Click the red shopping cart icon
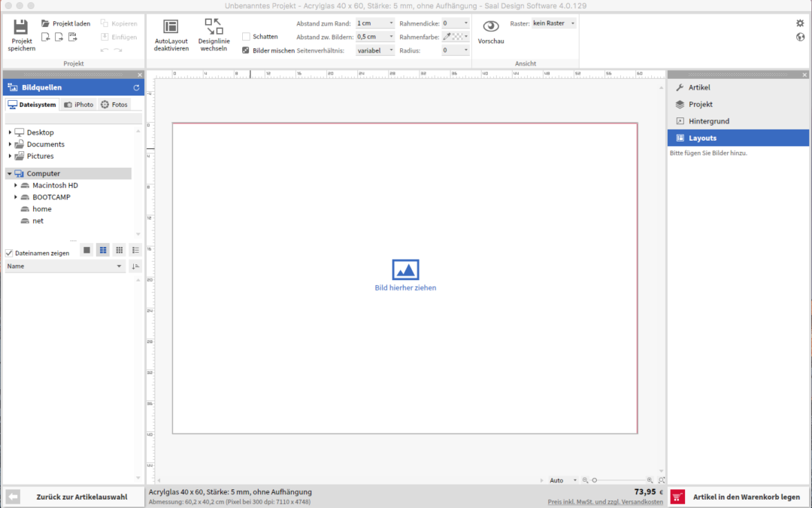Screen dimensions: 812x508 [x=677, y=497]
